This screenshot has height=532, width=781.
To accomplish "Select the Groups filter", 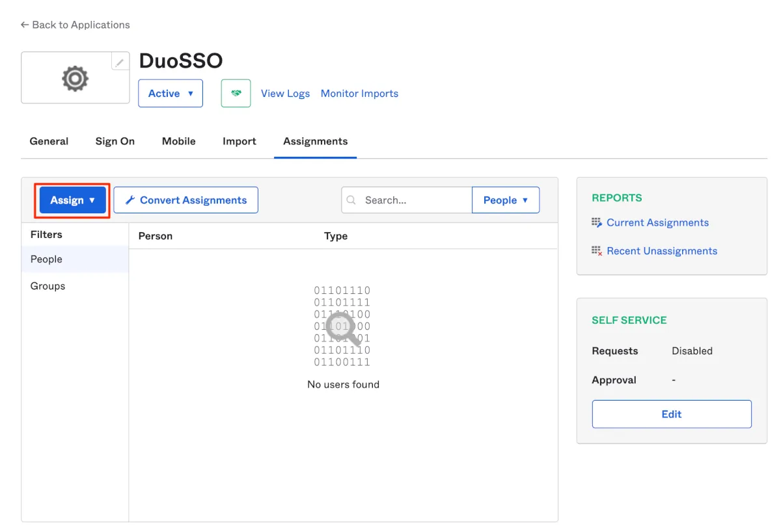I will point(48,286).
